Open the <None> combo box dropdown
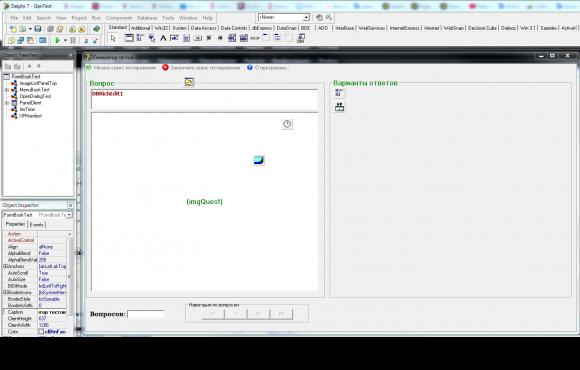Image resolution: width=580 pixels, height=370 pixels. (x=306, y=17)
